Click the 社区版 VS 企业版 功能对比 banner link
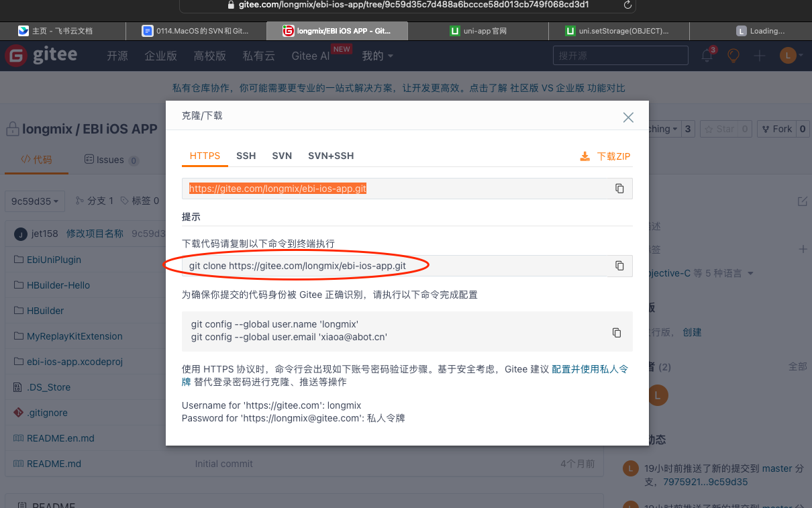 point(568,88)
